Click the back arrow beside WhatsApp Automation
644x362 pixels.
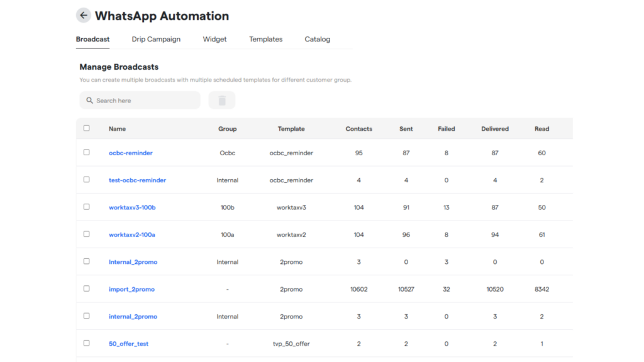coord(84,16)
